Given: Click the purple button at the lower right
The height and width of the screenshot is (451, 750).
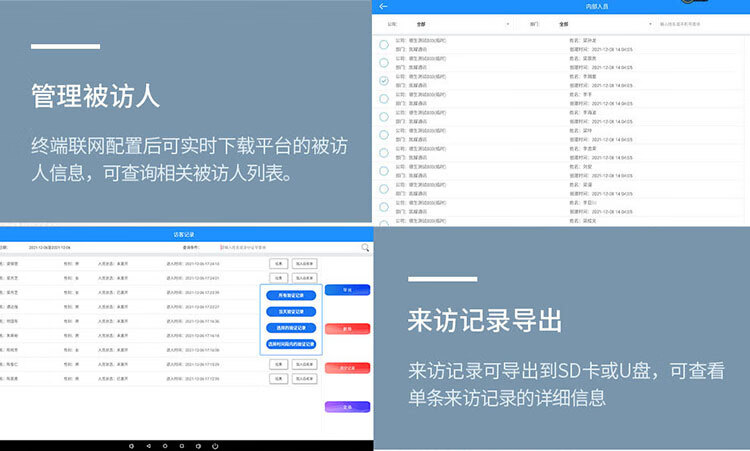Looking at the screenshot, I should click(347, 407).
